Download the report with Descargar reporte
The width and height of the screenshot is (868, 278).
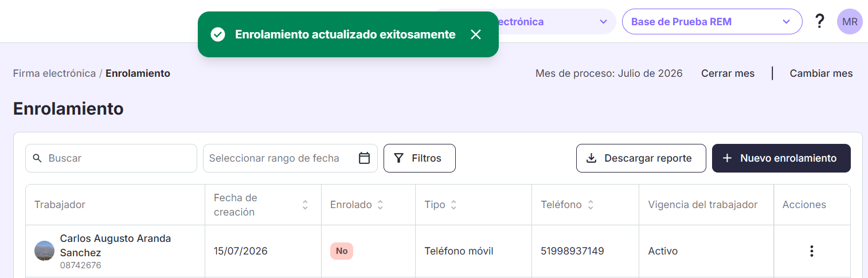pyautogui.click(x=641, y=158)
